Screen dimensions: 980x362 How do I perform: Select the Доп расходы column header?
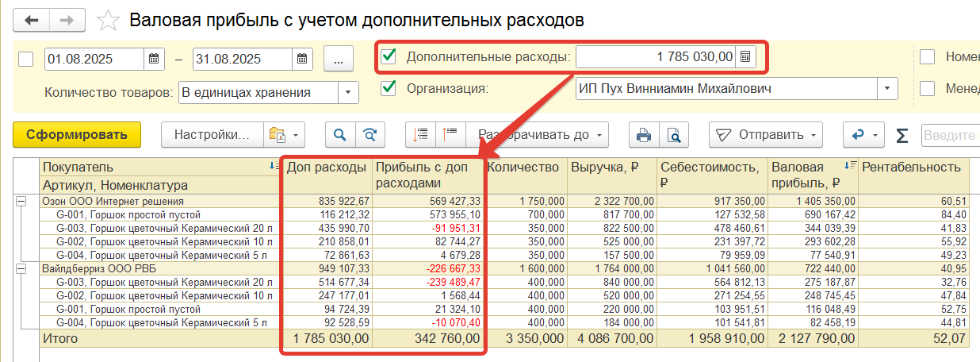click(x=327, y=175)
